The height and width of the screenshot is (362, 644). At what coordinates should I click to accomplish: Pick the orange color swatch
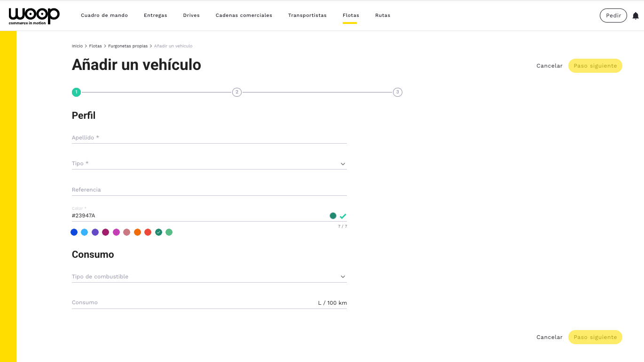click(137, 232)
